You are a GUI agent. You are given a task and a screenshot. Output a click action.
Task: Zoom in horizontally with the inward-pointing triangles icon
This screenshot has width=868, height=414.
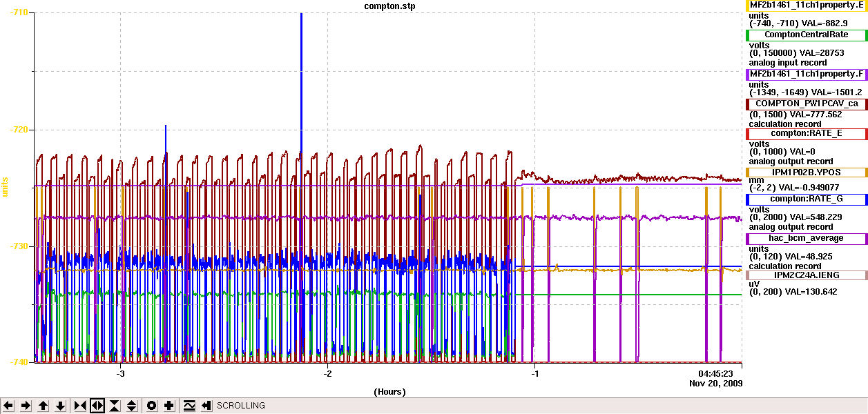point(80,406)
